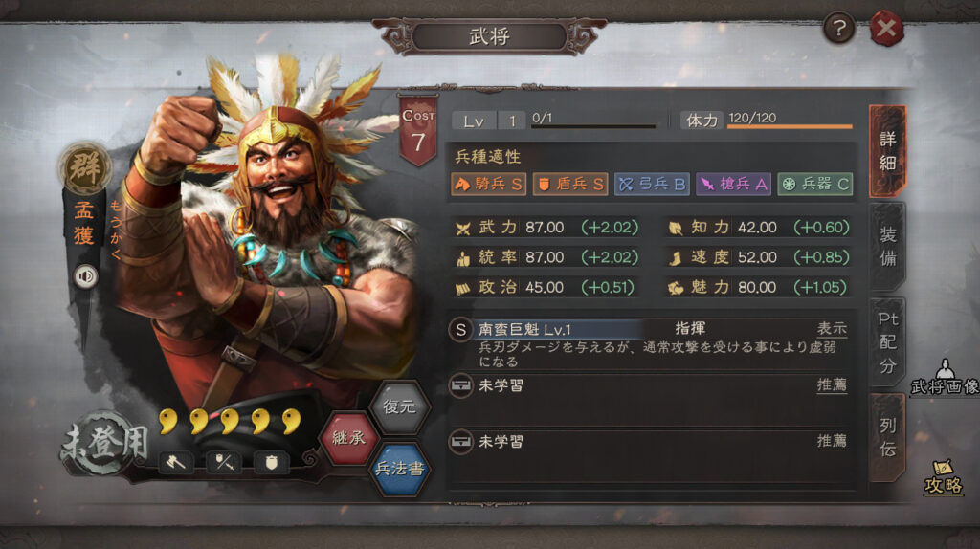Switch to the 列伝 tab
Screen dimensions: 980x549
(887, 437)
